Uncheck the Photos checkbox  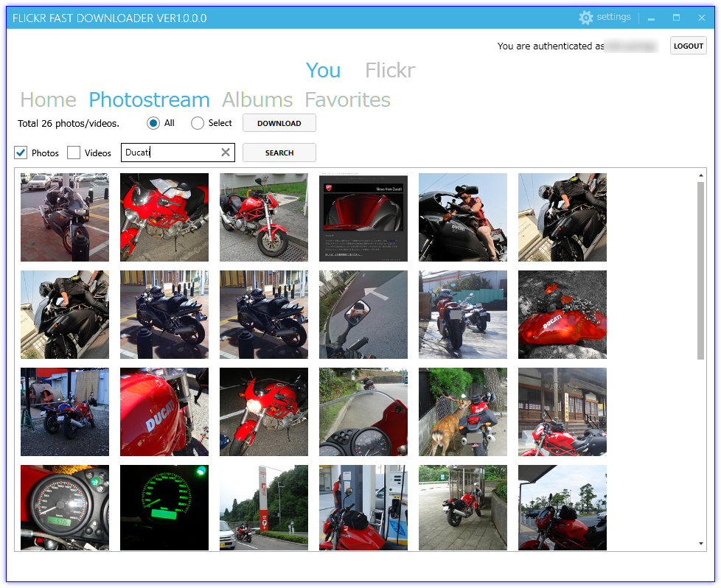20,153
